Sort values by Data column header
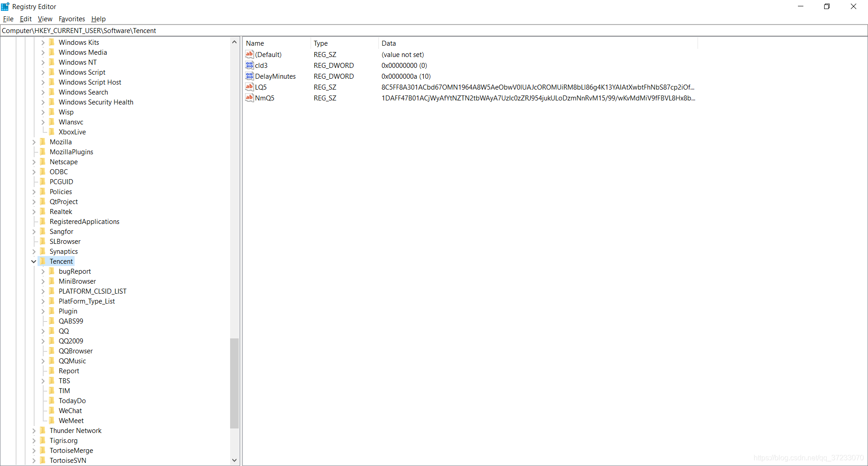868x466 pixels. (x=538, y=43)
